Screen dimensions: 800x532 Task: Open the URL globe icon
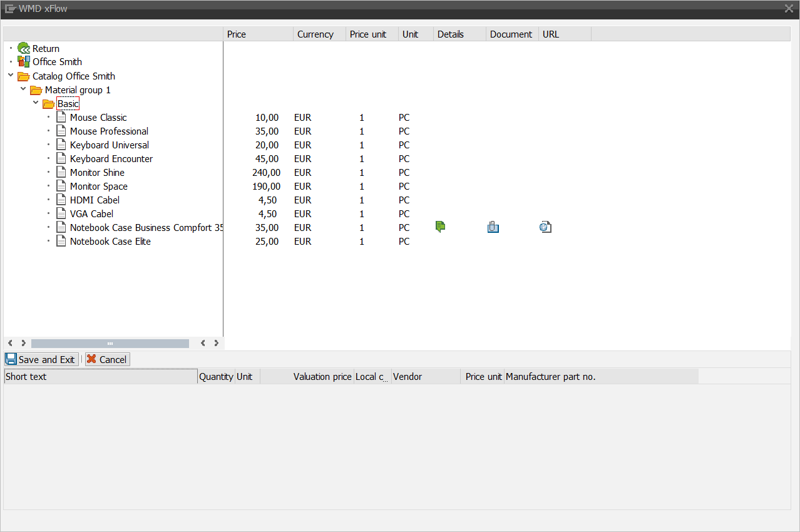pos(545,227)
